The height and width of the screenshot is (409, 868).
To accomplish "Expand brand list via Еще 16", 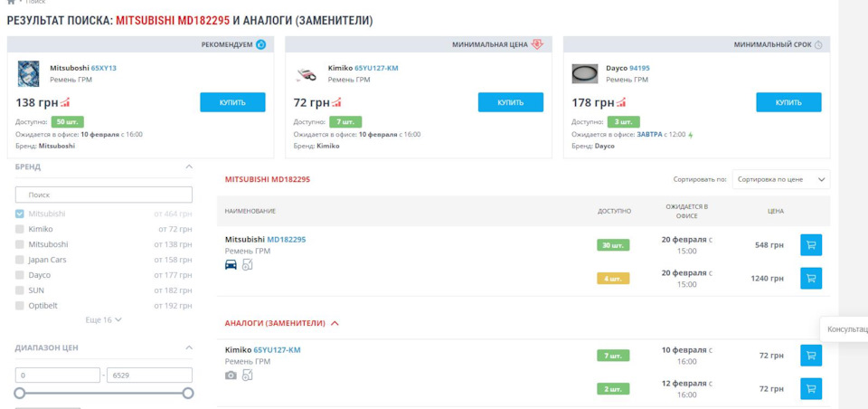I will (x=103, y=319).
